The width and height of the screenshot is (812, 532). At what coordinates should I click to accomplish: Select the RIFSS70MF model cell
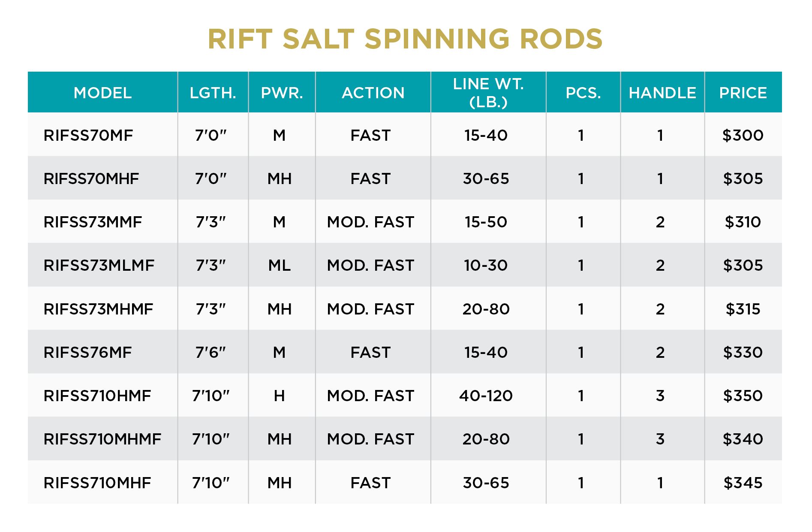coord(88,136)
